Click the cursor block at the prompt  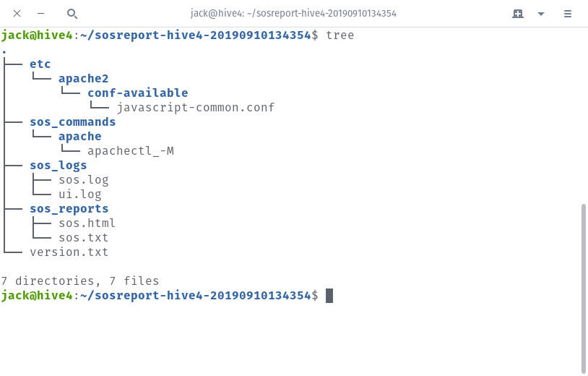pos(329,296)
